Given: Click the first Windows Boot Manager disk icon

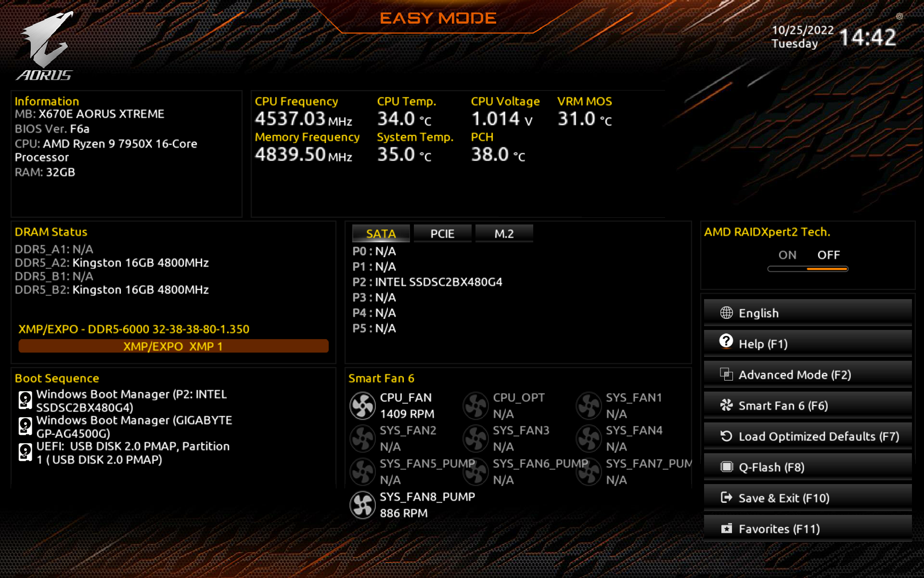Looking at the screenshot, I should [25, 400].
